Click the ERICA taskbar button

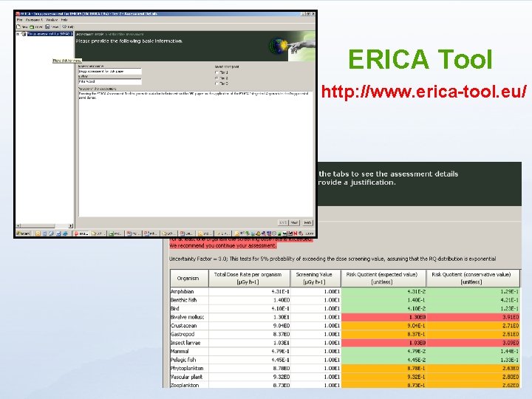pyautogui.click(x=81, y=233)
